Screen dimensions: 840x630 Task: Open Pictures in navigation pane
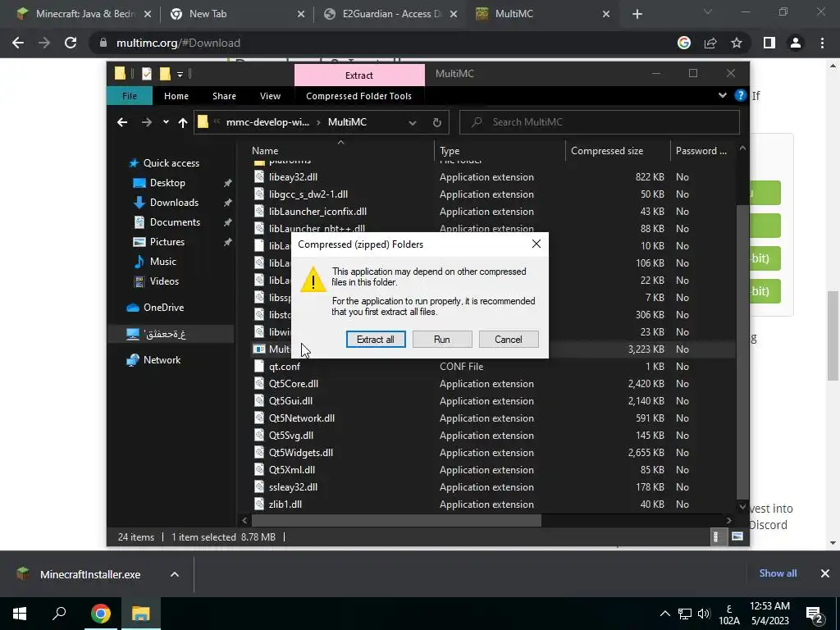(x=167, y=242)
